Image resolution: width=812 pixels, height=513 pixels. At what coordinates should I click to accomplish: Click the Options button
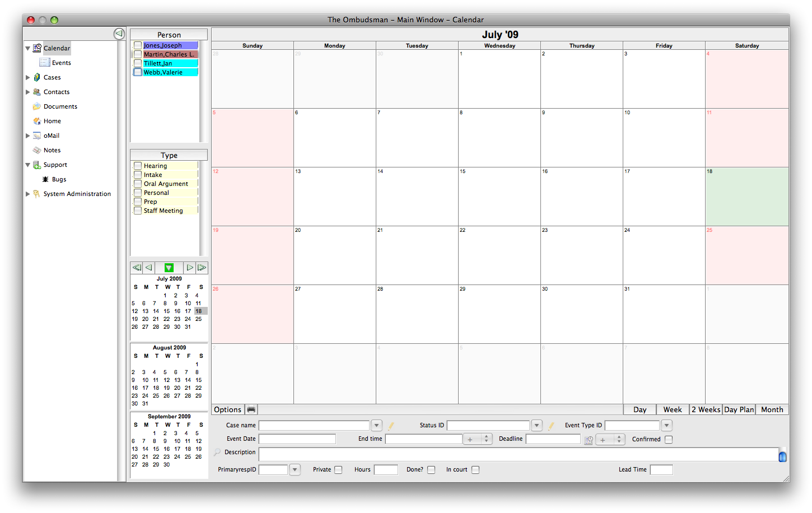(x=228, y=409)
